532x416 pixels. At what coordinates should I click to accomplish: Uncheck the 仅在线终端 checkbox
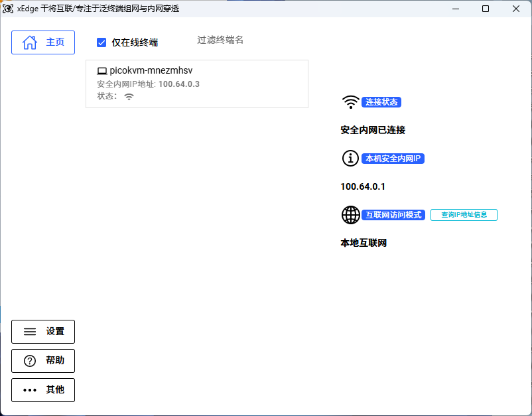tap(101, 42)
